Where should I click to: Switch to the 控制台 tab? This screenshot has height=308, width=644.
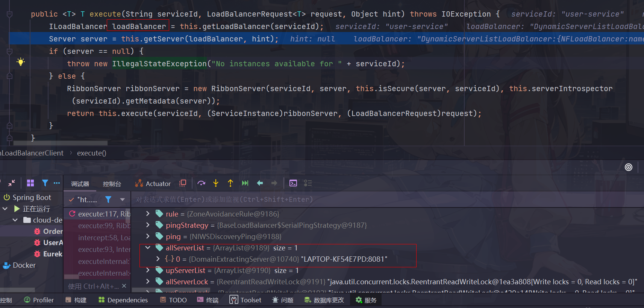tap(112, 184)
